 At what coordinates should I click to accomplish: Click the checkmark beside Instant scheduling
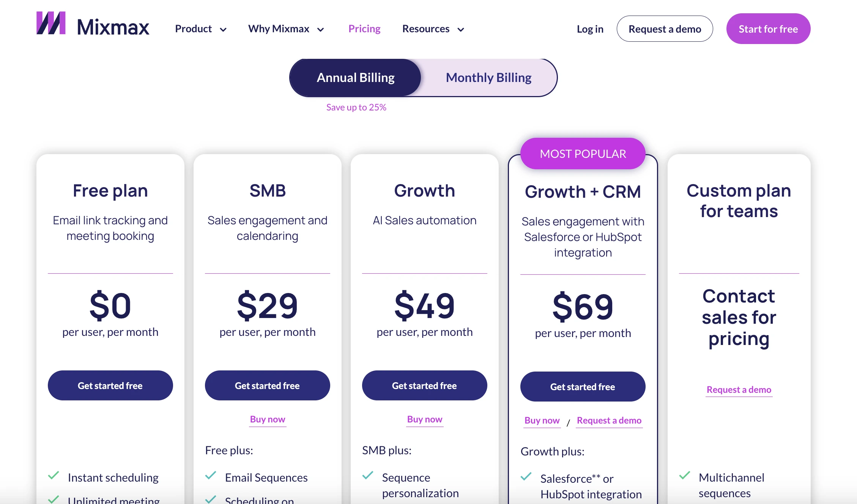54,475
